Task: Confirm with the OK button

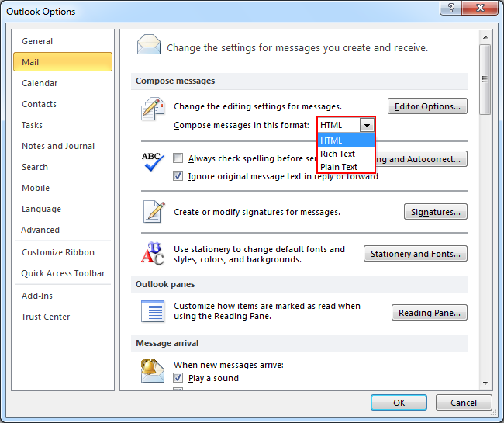Action: tap(399, 403)
